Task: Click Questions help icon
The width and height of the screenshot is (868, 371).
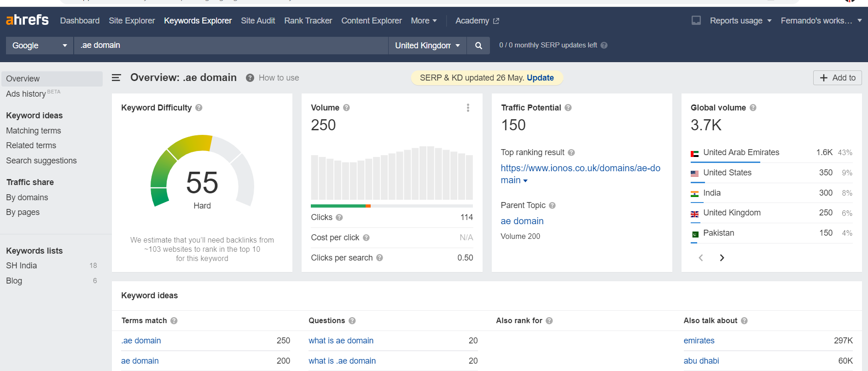Action: [352, 321]
